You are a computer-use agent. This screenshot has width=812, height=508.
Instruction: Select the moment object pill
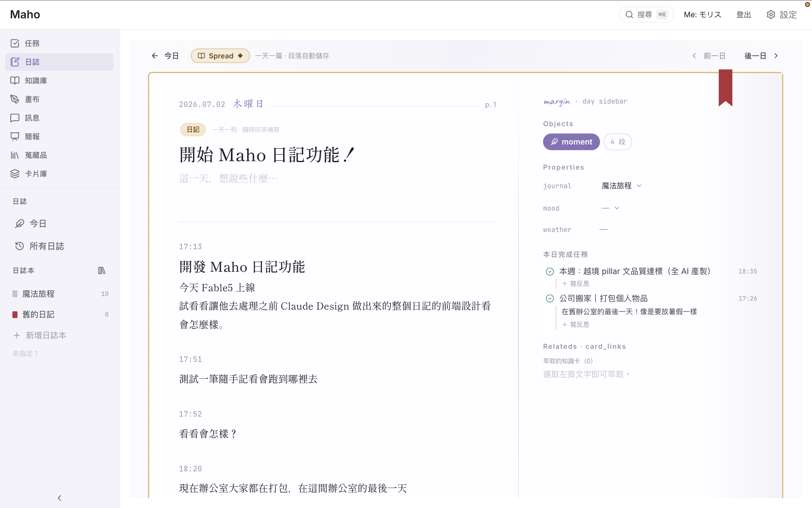[571, 142]
